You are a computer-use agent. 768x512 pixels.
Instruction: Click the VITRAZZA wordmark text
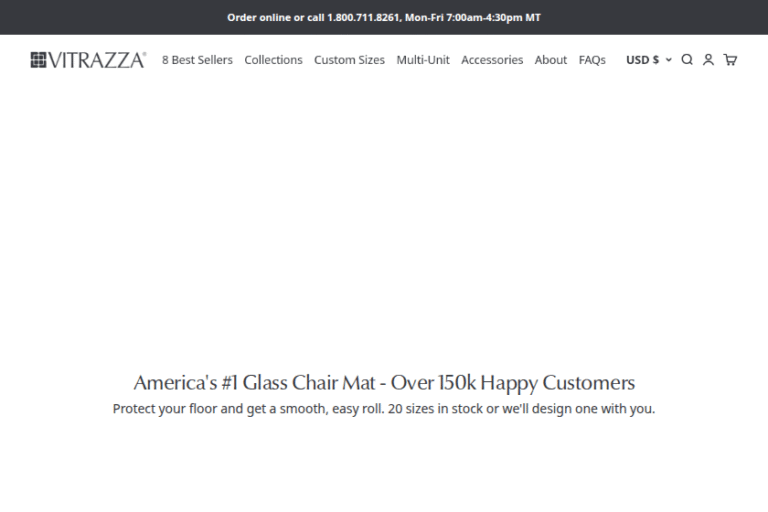98,60
